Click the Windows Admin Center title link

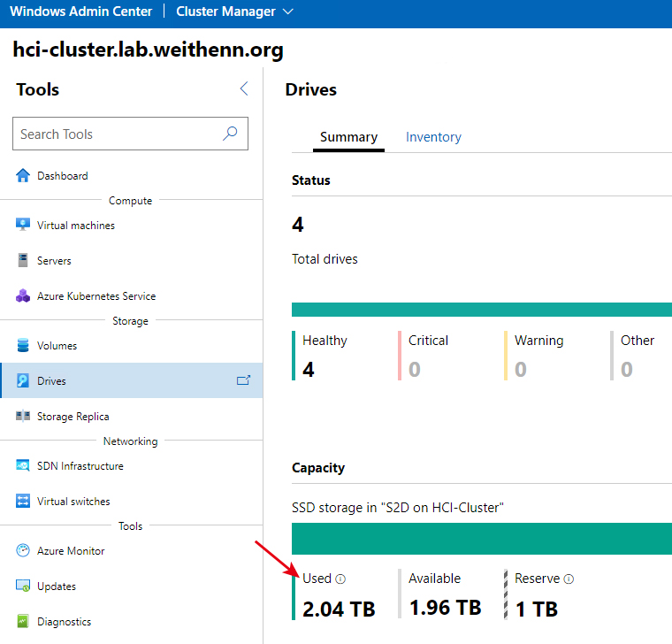[81, 11]
